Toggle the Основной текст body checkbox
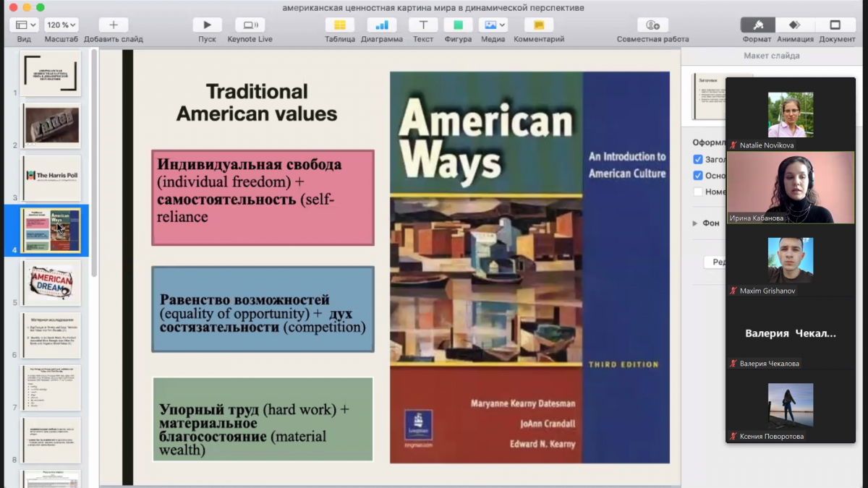 pyautogui.click(x=698, y=176)
